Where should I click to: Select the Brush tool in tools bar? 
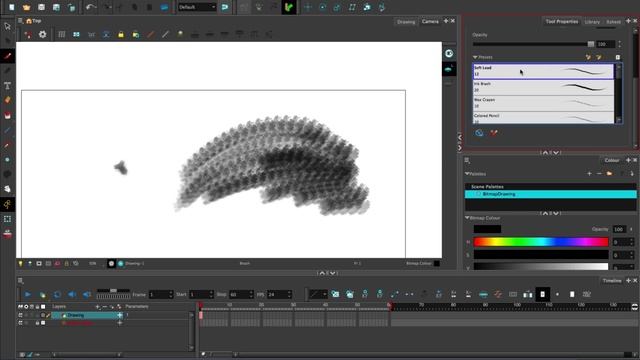pos(7,56)
